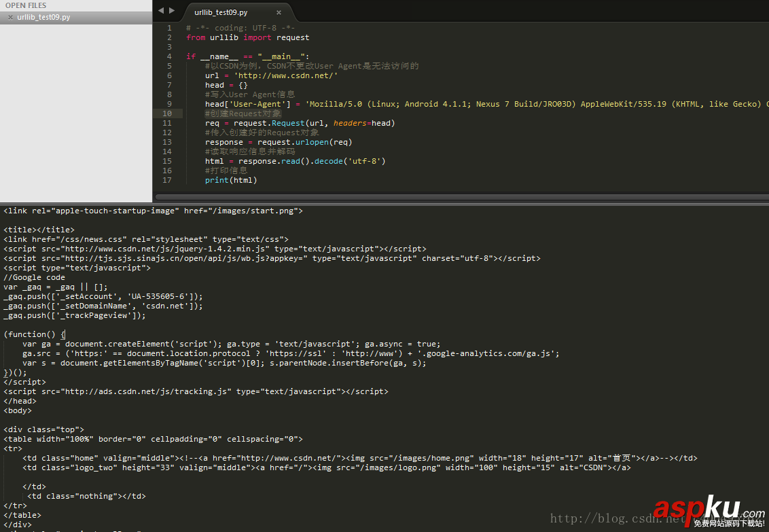Close the urllib_test09.py editor tab

(x=279, y=12)
